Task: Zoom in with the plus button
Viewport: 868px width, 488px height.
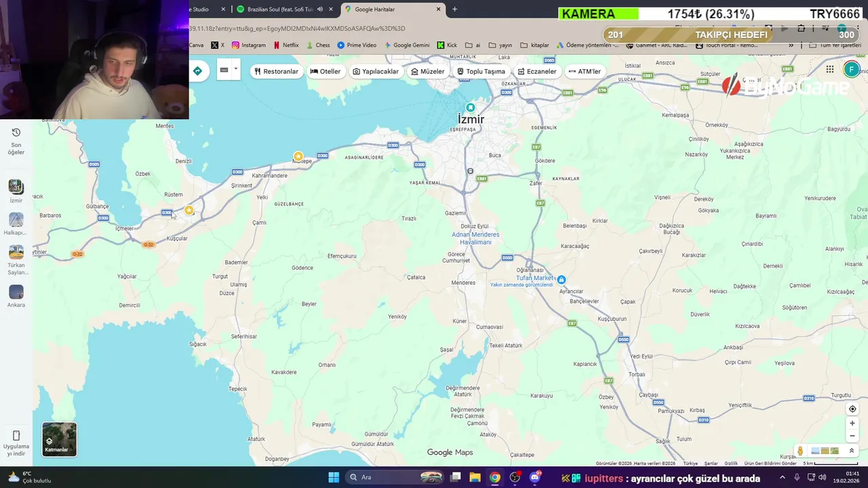Action: click(852, 424)
